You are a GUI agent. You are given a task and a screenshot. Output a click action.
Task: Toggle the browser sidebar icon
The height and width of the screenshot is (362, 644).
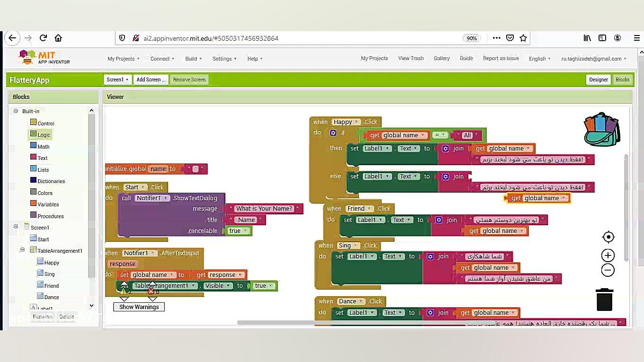tap(602, 38)
